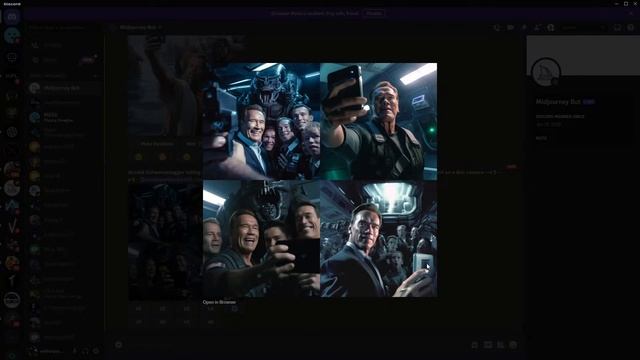Open pinned messages in header
The image size is (640, 360).
click(x=524, y=27)
